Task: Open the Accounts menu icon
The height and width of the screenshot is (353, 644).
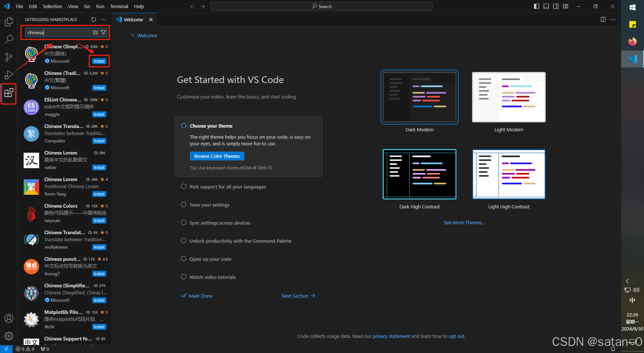Action: [8, 318]
